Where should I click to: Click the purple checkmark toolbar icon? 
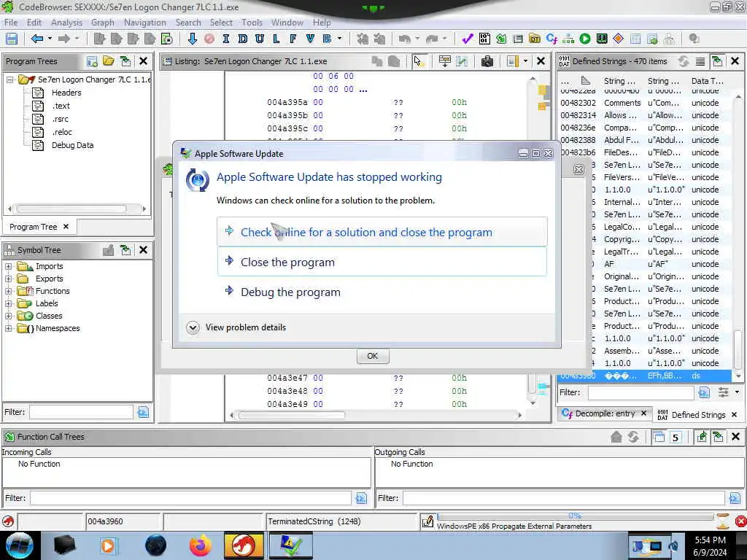468,39
